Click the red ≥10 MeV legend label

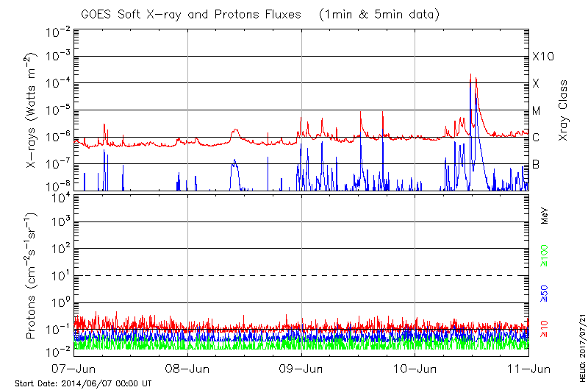[x=545, y=328]
